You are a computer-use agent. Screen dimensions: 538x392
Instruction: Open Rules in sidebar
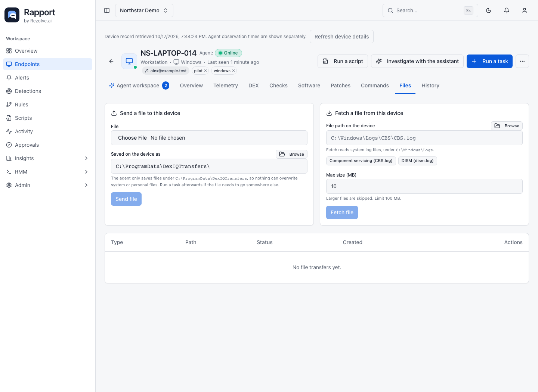point(47,105)
